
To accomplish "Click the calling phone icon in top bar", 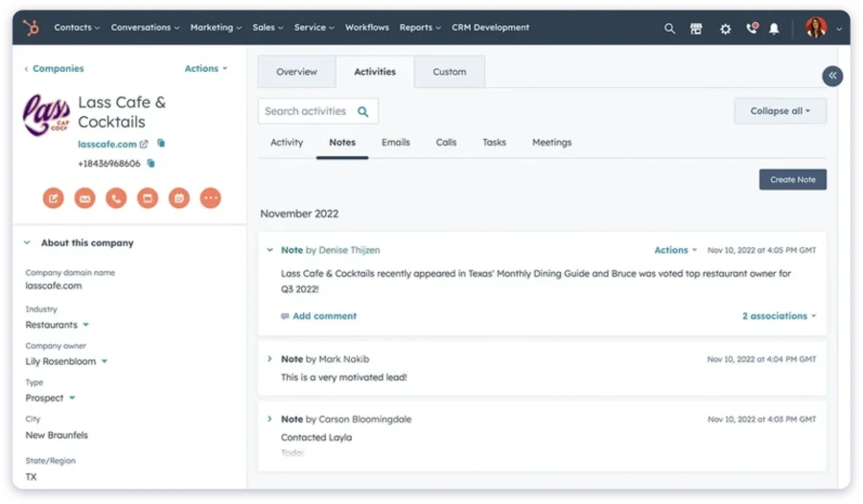I will tap(751, 28).
